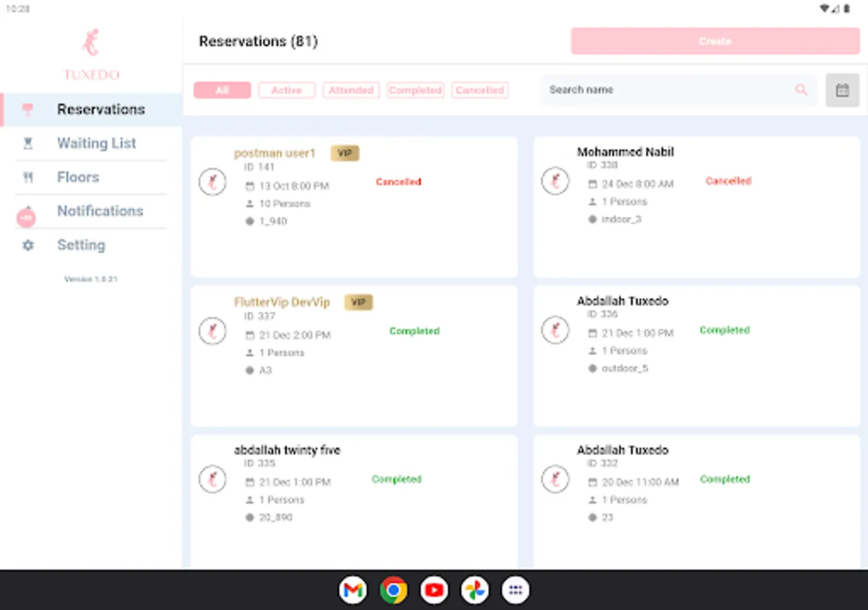Click the search magnifier icon

(801, 89)
